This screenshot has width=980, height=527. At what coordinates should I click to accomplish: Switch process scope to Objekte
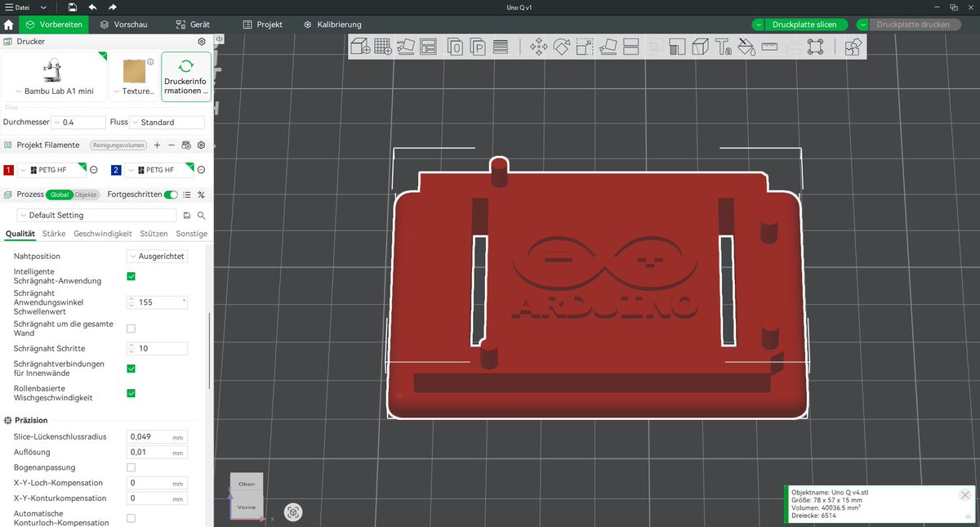point(85,194)
